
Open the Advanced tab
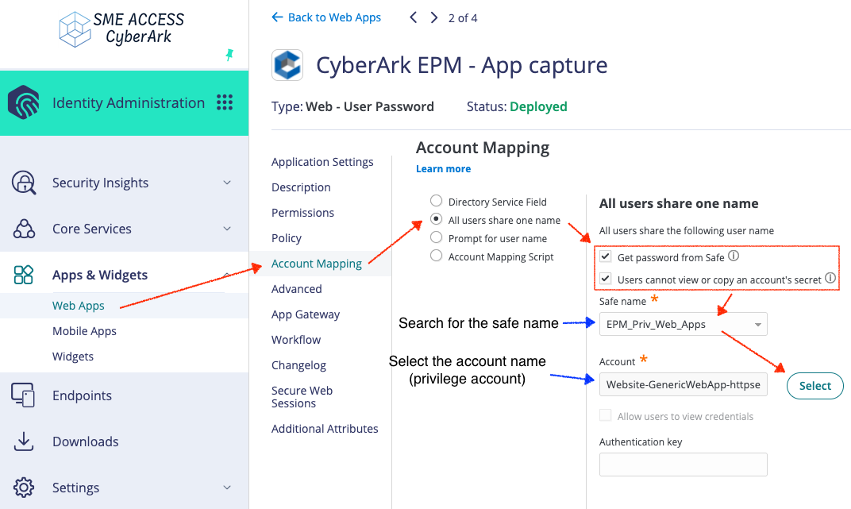(x=296, y=289)
